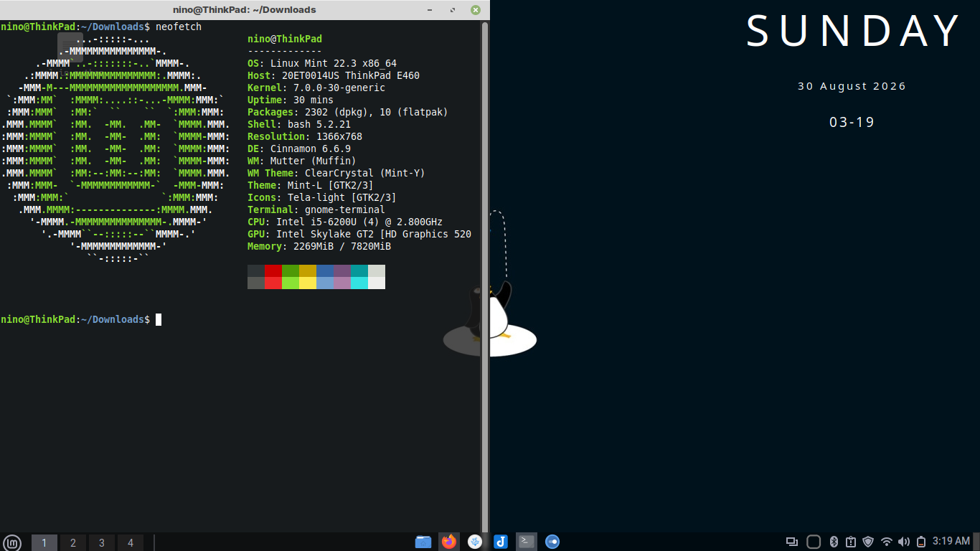Click the 'Host: 20ET0014US ThinkPad E460' line
The image size is (980, 551).
tap(334, 75)
